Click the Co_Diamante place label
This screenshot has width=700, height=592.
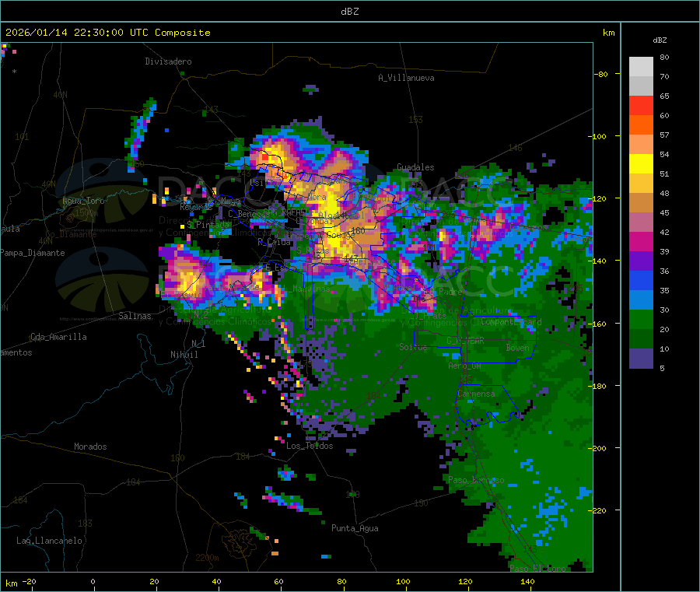[x=71, y=234]
